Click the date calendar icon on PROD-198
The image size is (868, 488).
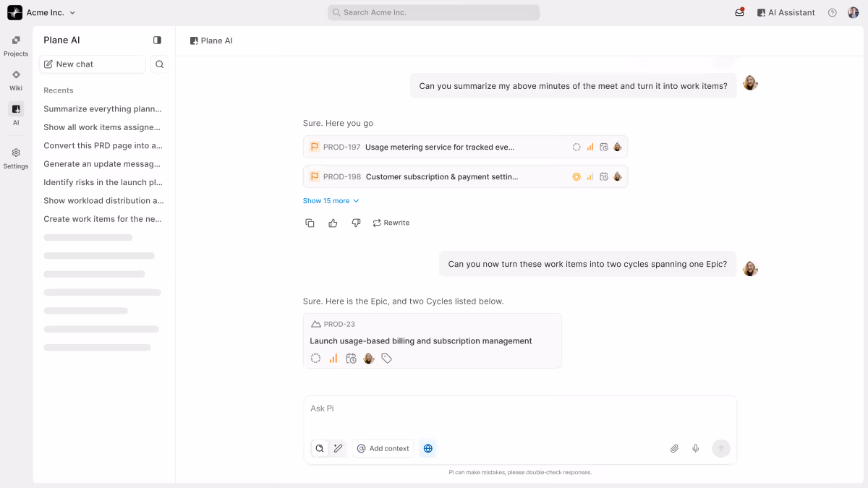click(604, 176)
